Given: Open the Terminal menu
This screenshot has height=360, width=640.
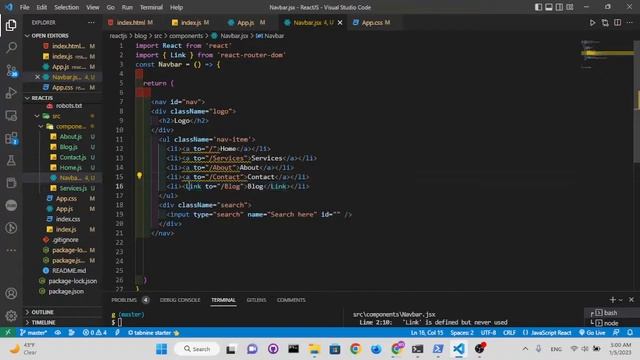Looking at the screenshot, I should (151, 7).
